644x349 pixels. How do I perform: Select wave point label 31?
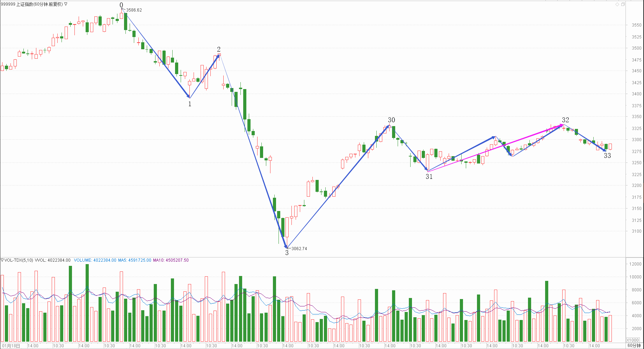click(429, 177)
